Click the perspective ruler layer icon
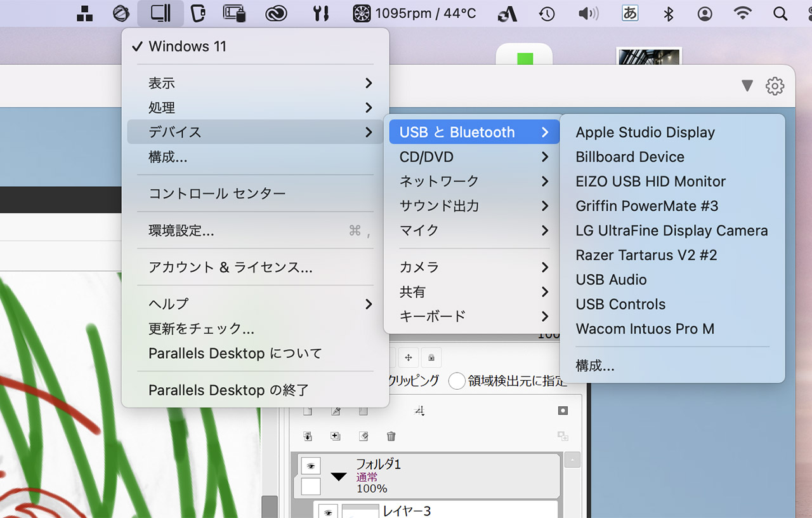The height and width of the screenshot is (518, 812). pyautogui.click(x=419, y=411)
